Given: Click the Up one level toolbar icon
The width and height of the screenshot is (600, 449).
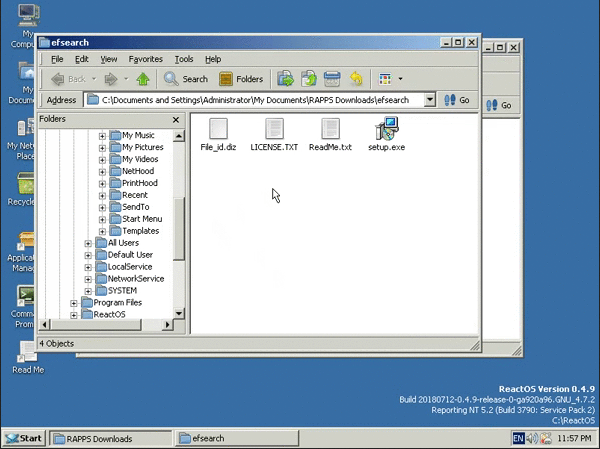Looking at the screenshot, I should (143, 79).
